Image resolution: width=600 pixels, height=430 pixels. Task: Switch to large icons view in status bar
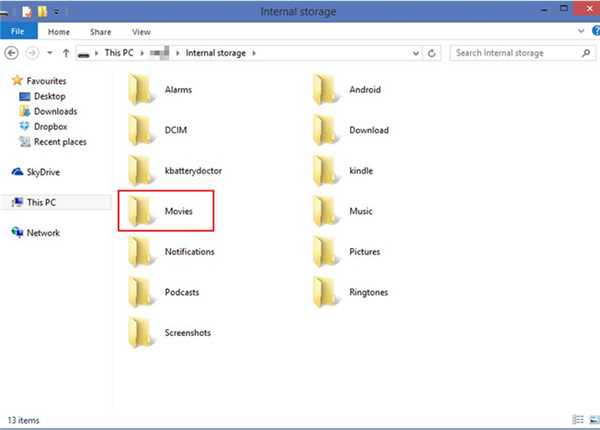point(594,420)
